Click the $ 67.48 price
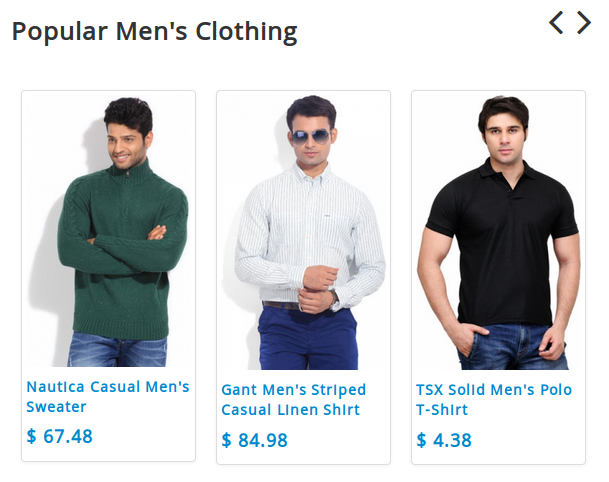The height and width of the screenshot is (482, 609). pyautogui.click(x=59, y=436)
